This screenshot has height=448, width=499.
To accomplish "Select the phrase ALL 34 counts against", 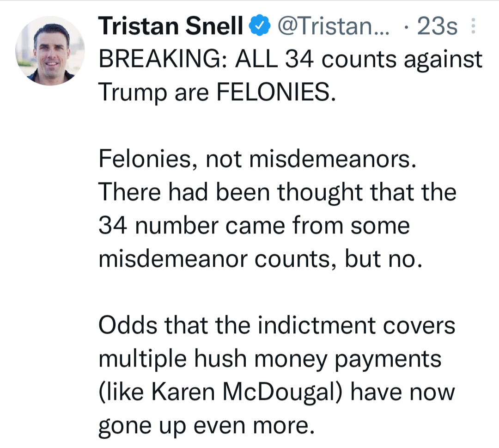I will pyautogui.click(x=359, y=61).
